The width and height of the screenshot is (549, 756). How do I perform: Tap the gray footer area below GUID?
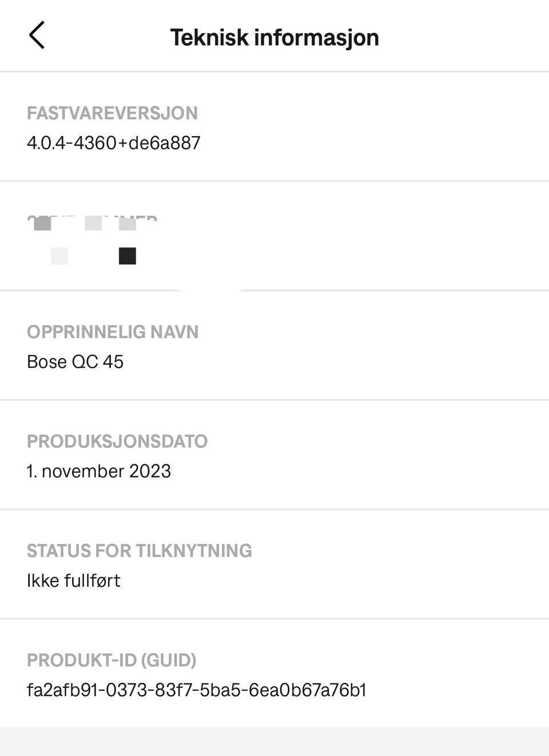point(274,742)
